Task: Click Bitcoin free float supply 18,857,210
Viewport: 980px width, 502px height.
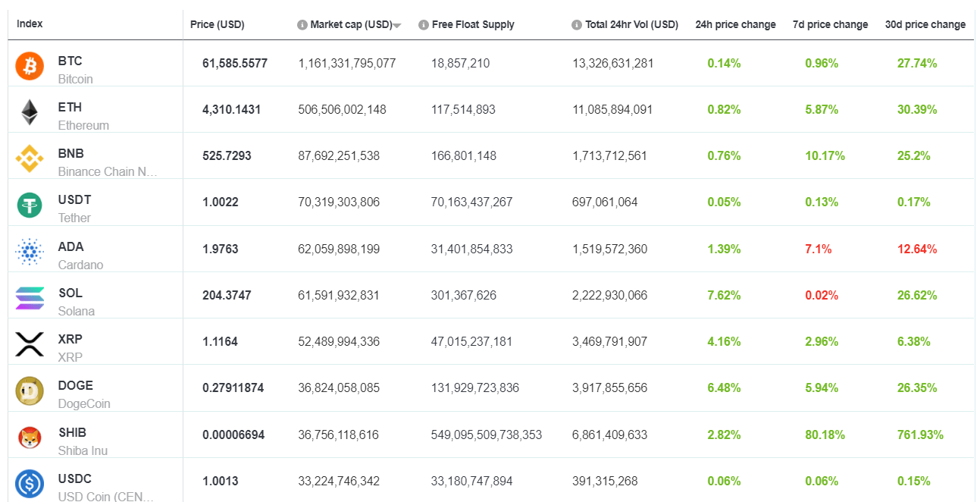Action: (460, 63)
